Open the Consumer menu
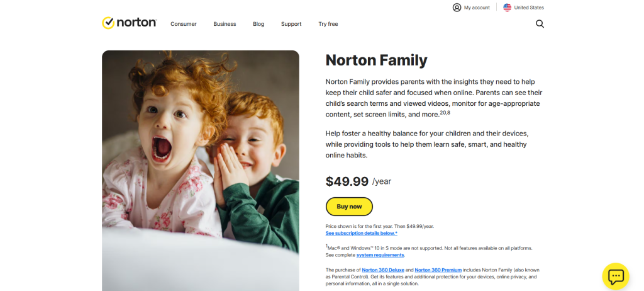Screen dimensions: 644x291 184,24
